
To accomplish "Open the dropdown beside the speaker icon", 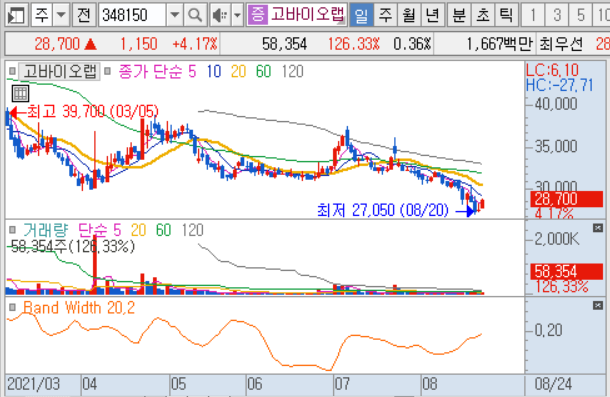I will (x=237, y=15).
